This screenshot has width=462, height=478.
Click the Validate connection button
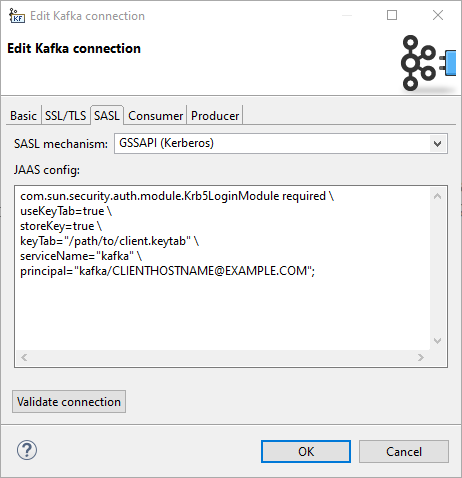(x=69, y=402)
